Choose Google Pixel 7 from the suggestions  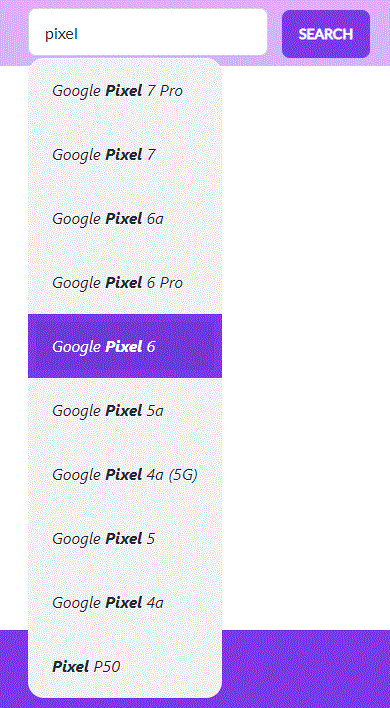coord(125,154)
